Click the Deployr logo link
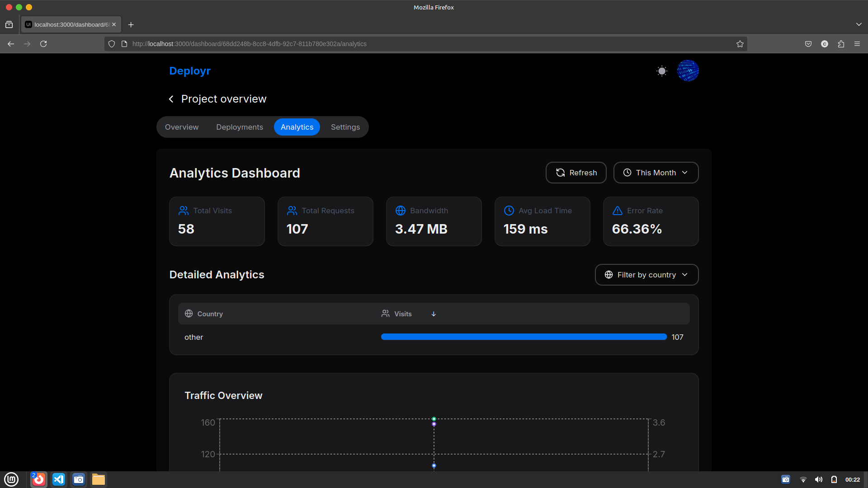Image resolution: width=868 pixels, height=488 pixels. pos(190,71)
